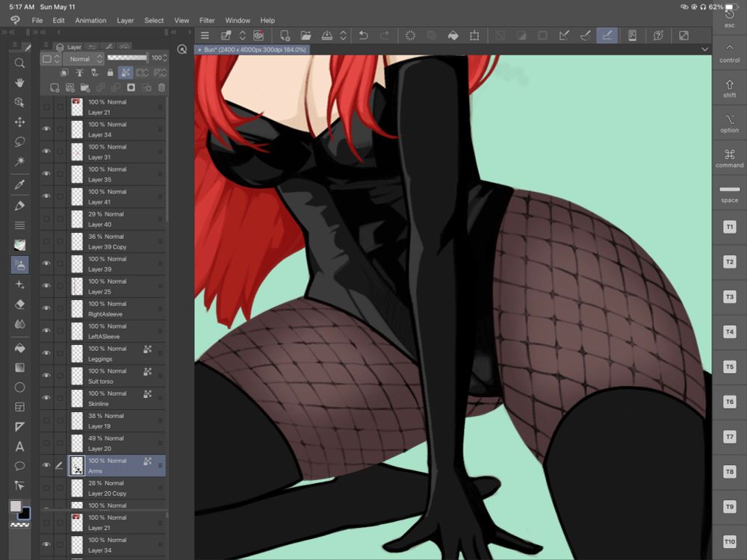
Task: Tap the shift edge keyboard key
Action: pos(729,89)
